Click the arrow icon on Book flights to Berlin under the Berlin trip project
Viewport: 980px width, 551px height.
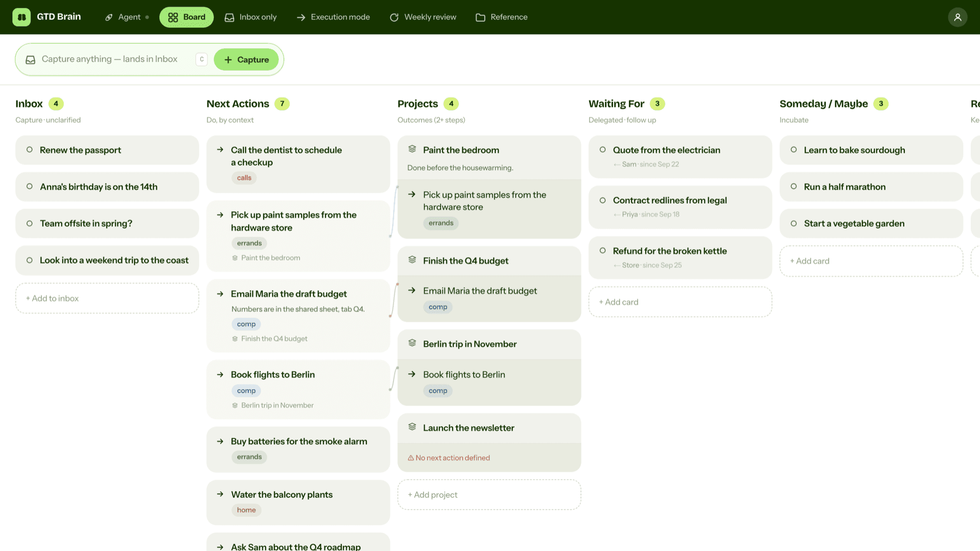412,374
